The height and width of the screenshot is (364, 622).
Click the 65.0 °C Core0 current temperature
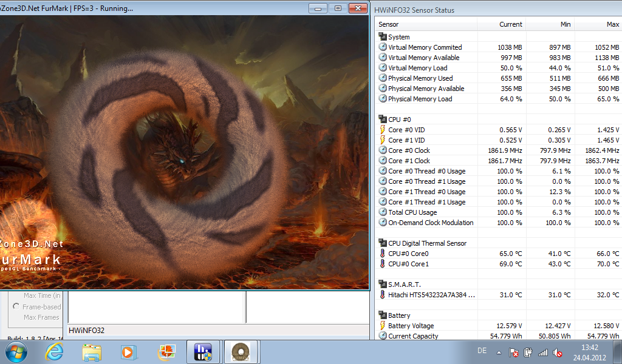point(510,253)
